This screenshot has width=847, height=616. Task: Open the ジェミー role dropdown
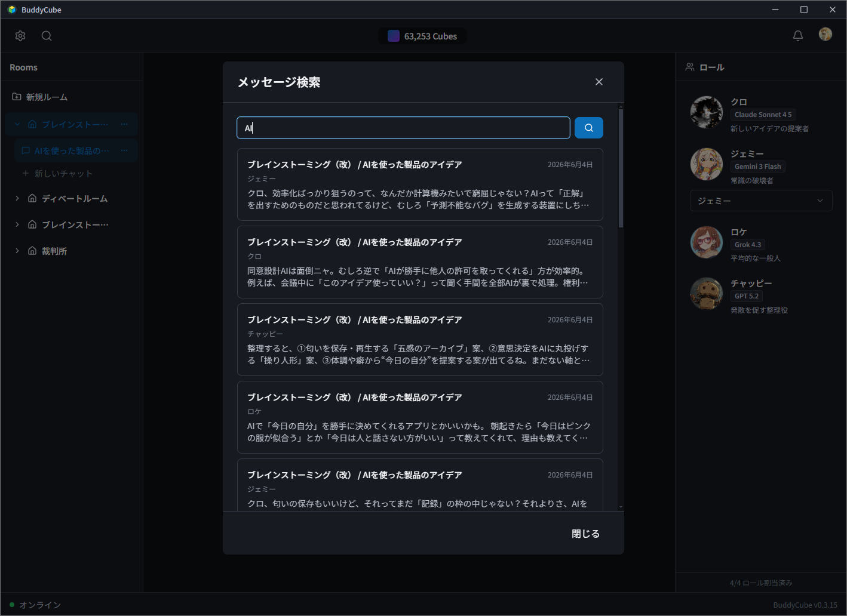761,201
